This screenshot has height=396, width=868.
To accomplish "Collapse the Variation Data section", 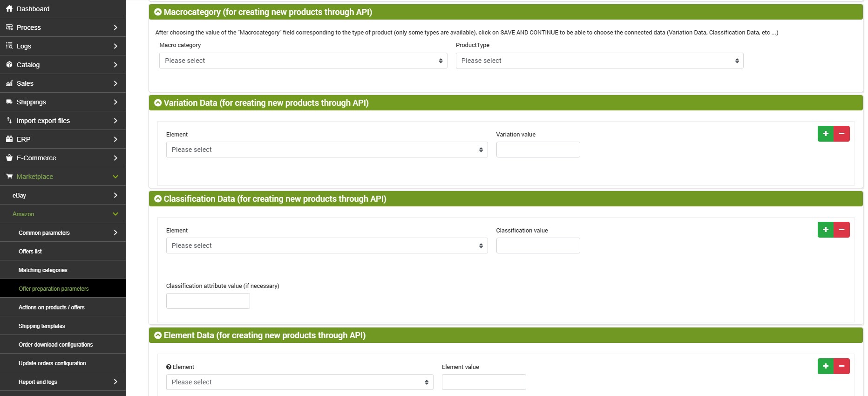I will (158, 103).
